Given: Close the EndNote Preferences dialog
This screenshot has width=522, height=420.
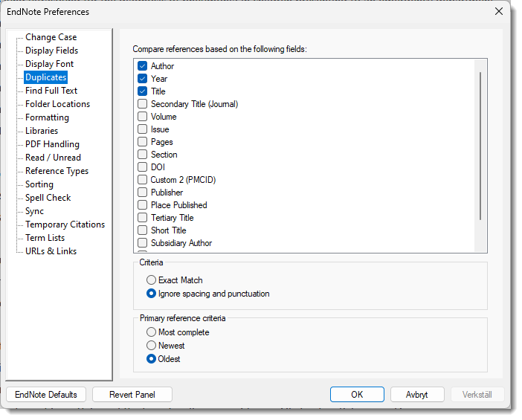Looking at the screenshot, I should (x=499, y=11).
